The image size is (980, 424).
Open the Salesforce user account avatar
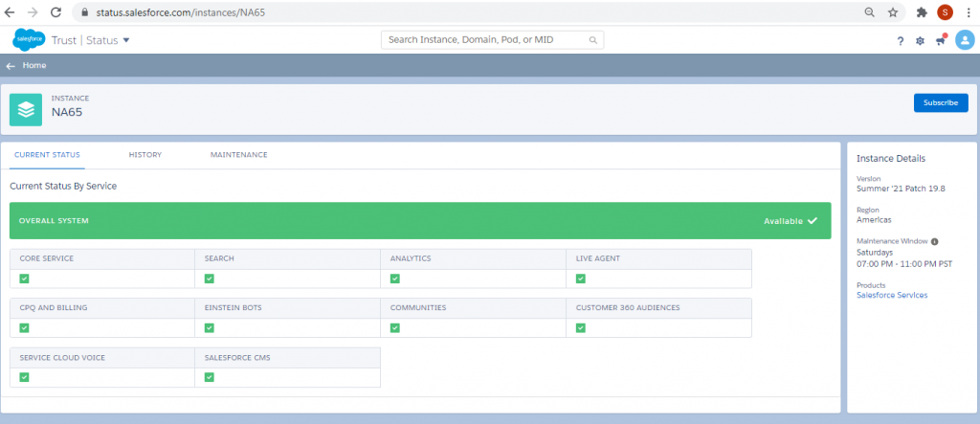click(x=965, y=40)
